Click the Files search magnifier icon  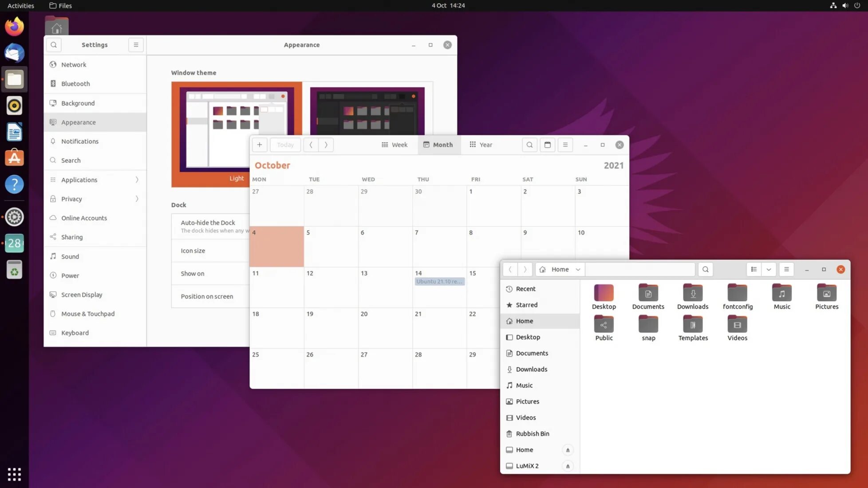pos(705,269)
